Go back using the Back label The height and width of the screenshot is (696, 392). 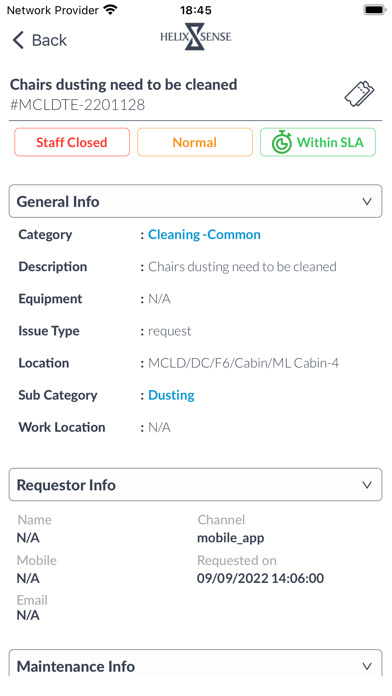coord(49,40)
